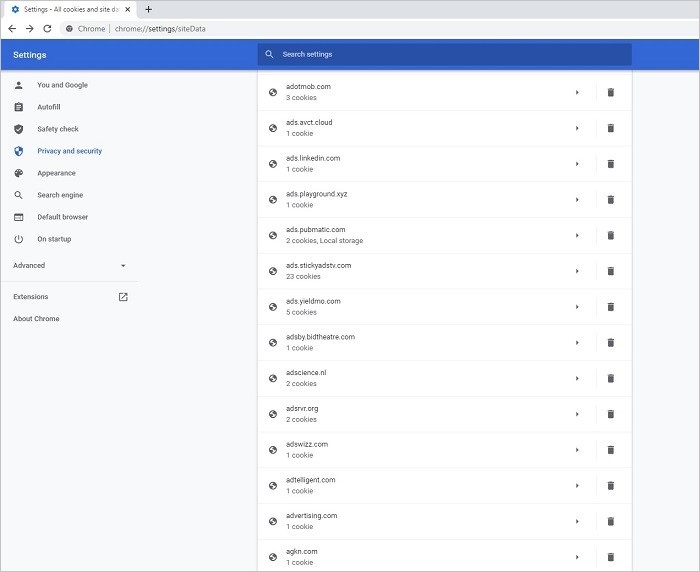Expand ads.pubmatic.com details arrow

577,235
